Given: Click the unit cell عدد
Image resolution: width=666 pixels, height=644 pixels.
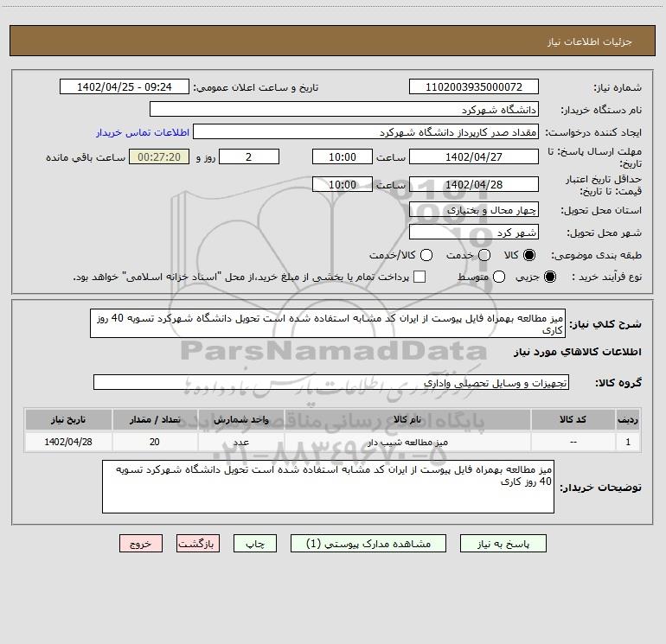Looking at the screenshot, I should coord(240,443).
